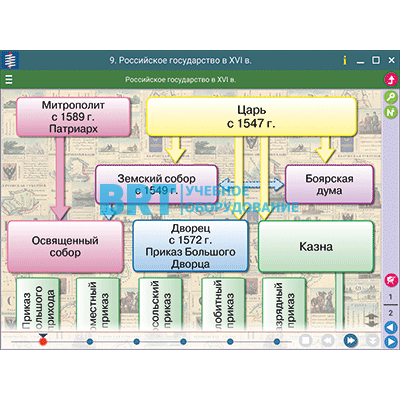Select page number 1 on the sidebar
This screenshot has height=400, width=400.
[x=391, y=297]
